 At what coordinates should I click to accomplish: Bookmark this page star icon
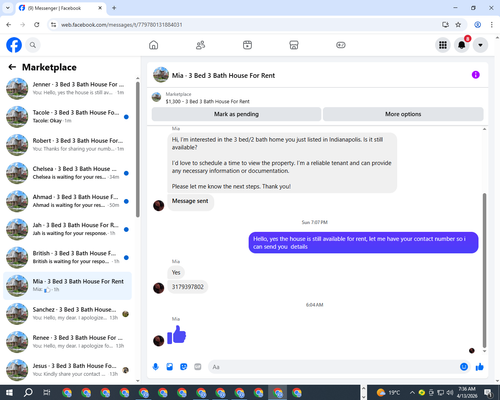tap(458, 25)
